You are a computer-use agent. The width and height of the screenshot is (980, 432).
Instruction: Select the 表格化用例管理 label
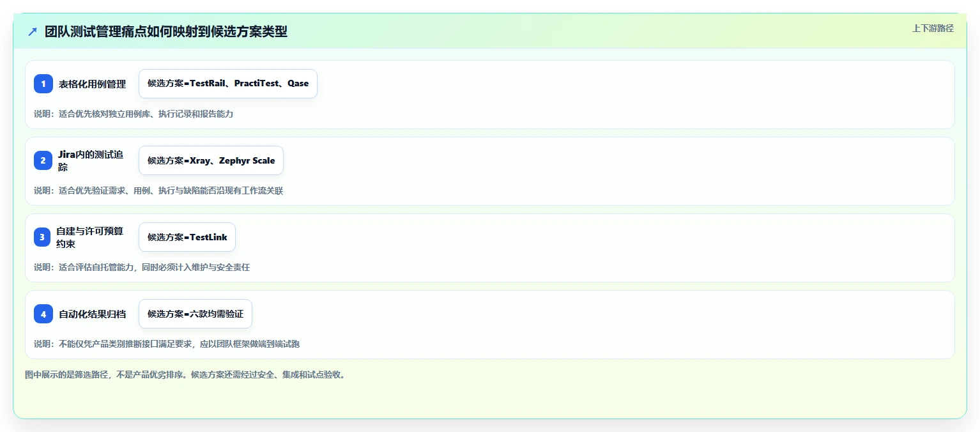click(x=92, y=84)
